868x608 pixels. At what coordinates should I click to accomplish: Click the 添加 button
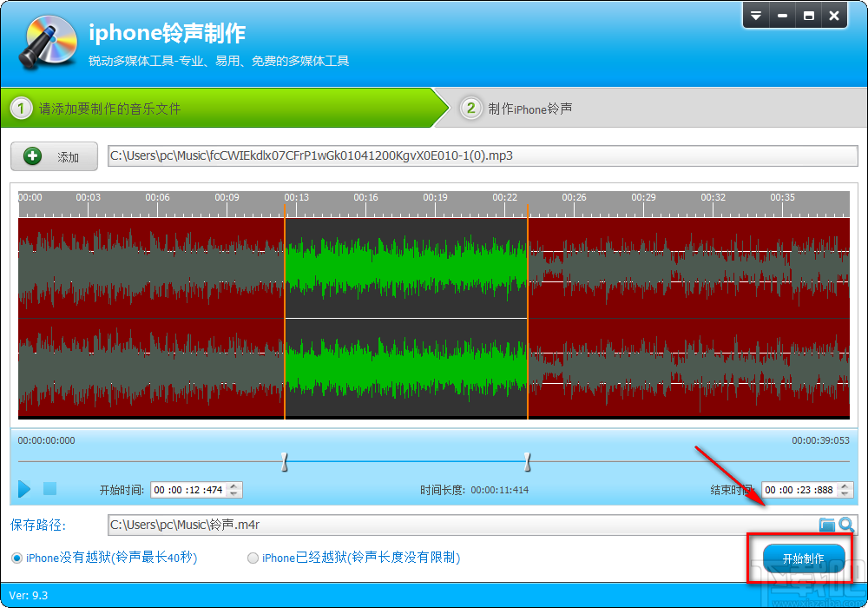click(x=54, y=156)
